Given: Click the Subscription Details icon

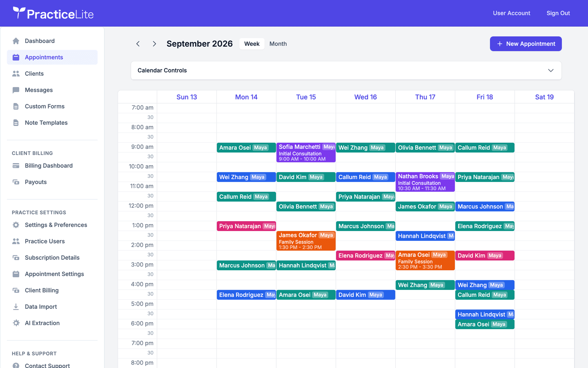Looking at the screenshot, I should 16,258.
